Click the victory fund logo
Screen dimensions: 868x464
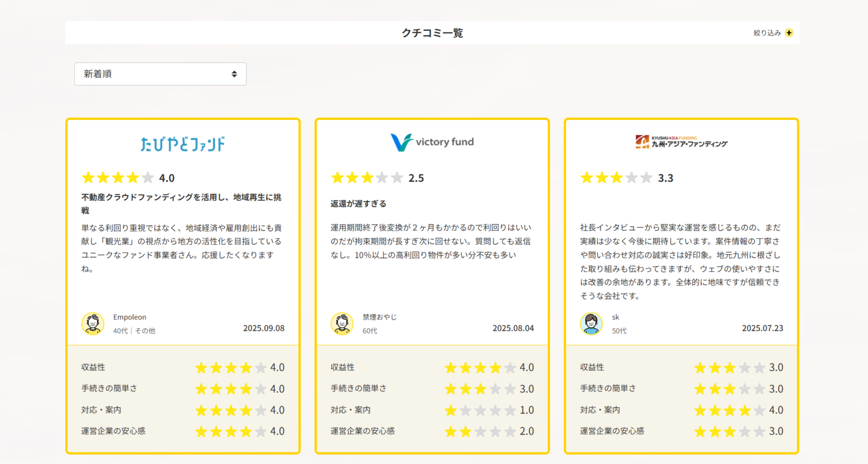coord(432,142)
